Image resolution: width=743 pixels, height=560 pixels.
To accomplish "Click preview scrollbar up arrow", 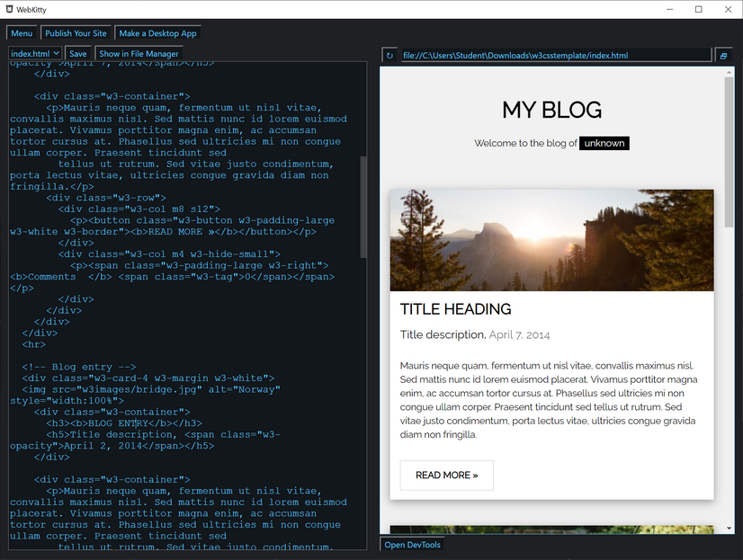I will pyautogui.click(x=729, y=72).
